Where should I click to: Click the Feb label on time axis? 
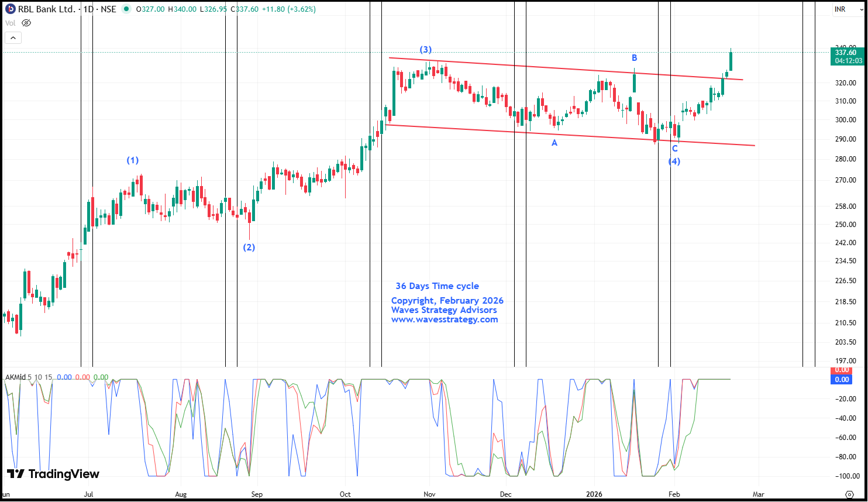(674, 494)
